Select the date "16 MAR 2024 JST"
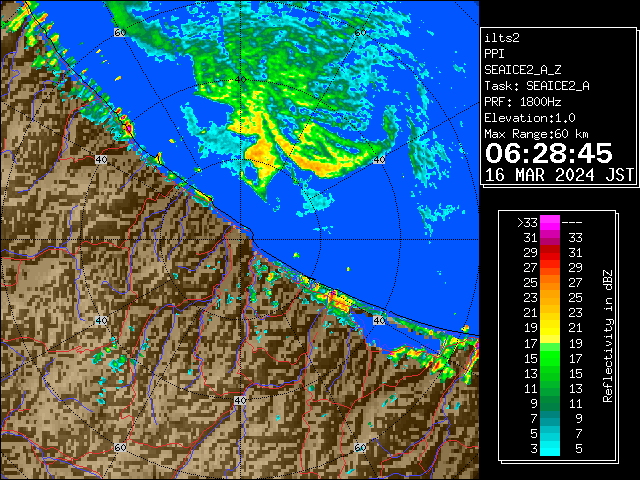 click(x=559, y=175)
